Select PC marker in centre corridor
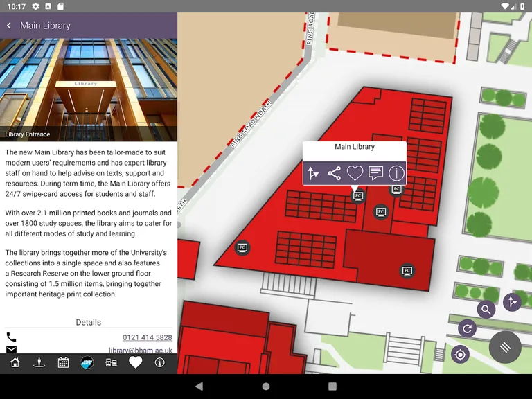The height and width of the screenshot is (399, 532). click(381, 212)
